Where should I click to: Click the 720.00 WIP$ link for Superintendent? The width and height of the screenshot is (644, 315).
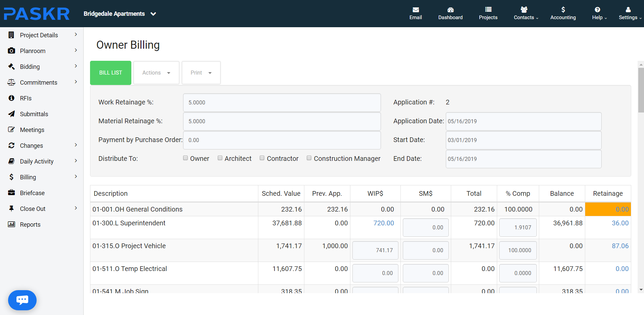pyautogui.click(x=383, y=223)
